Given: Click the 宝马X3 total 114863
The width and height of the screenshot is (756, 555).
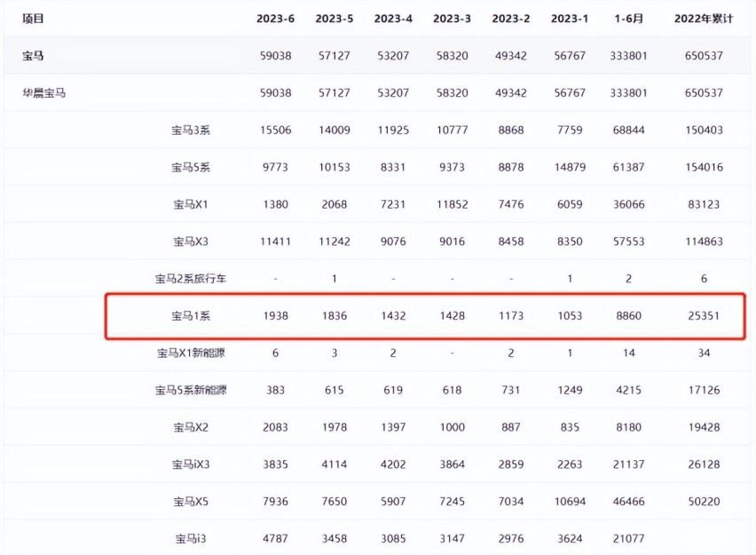Looking at the screenshot, I should [704, 242].
